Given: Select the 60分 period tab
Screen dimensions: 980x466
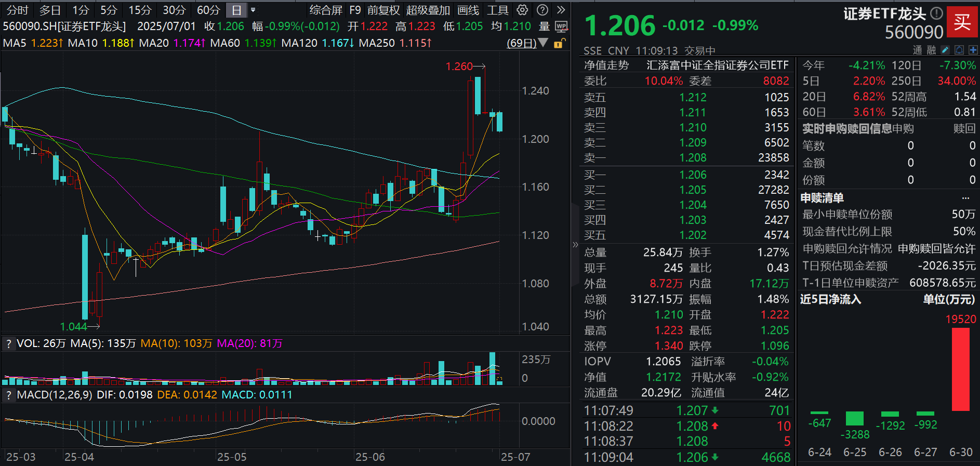Looking at the screenshot, I should click(x=208, y=10).
